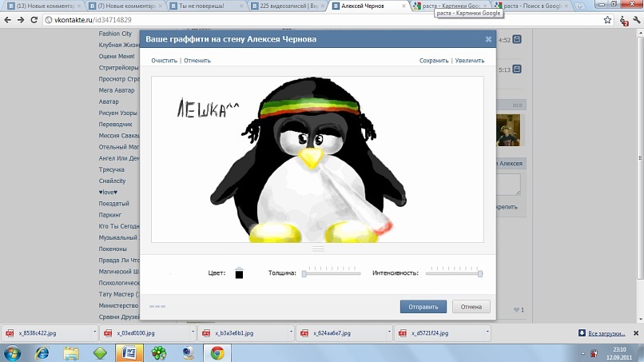Switch to '(13) Новые комментарии' tab
644x362 pixels.
pos(43,6)
